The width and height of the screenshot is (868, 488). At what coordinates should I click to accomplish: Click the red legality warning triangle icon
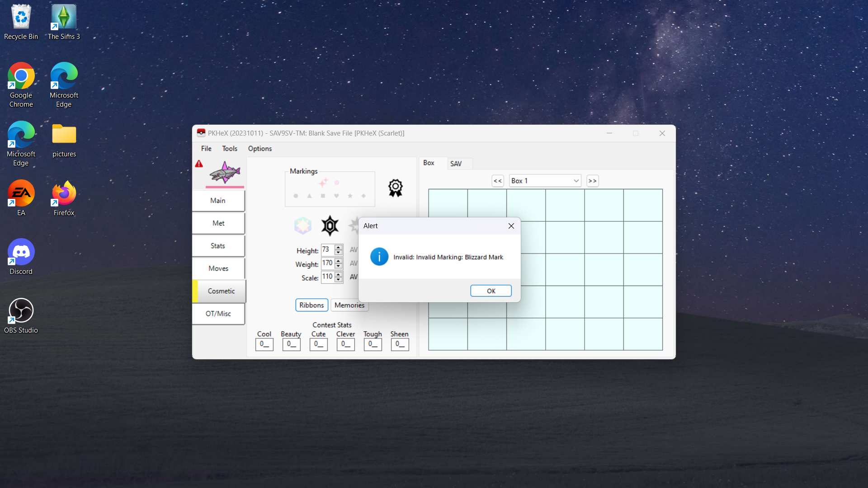199,164
